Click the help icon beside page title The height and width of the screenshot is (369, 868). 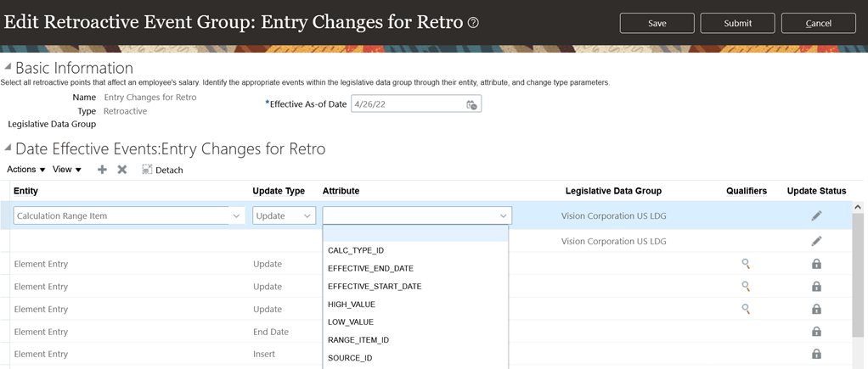click(474, 23)
